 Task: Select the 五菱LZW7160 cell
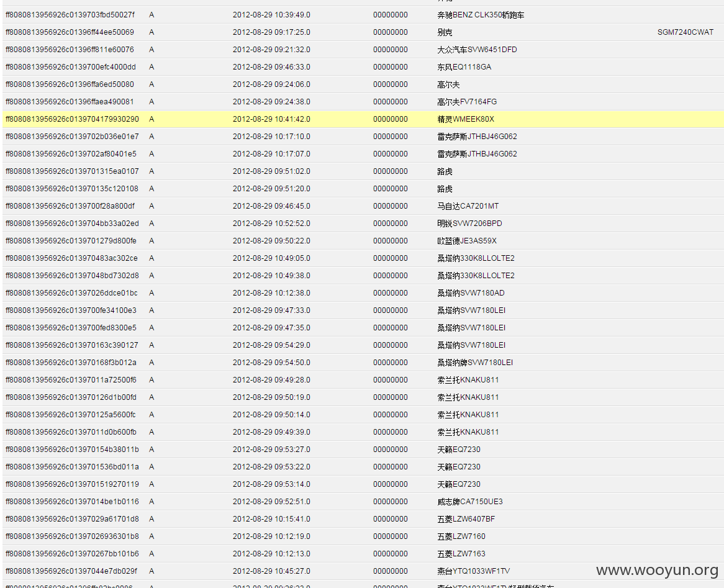click(x=461, y=536)
